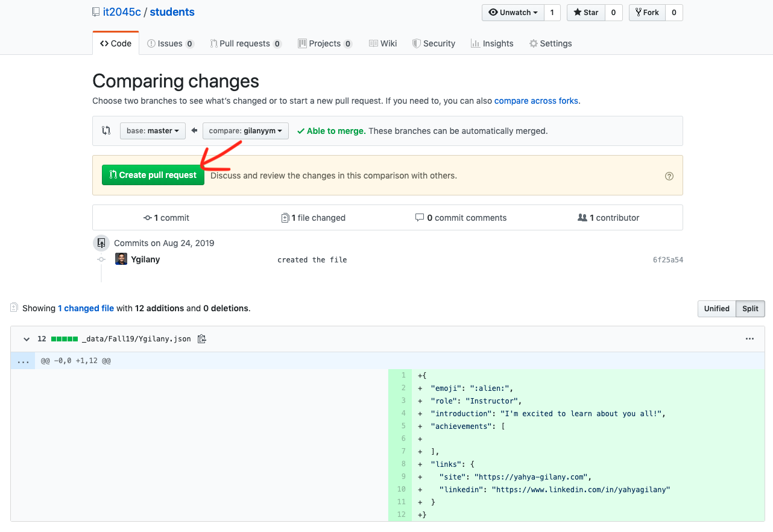The height and width of the screenshot is (532, 773).
Task: Open commit hash 6f25a54
Action: click(x=668, y=260)
